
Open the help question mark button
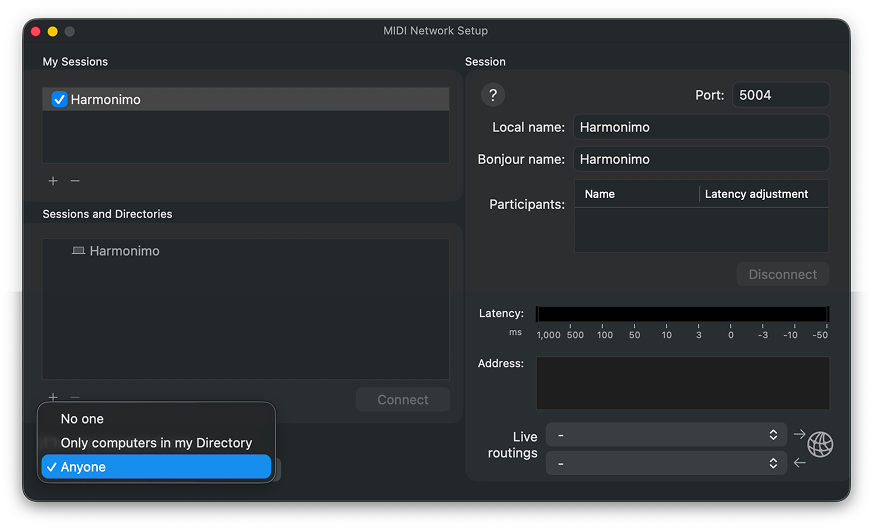[492, 95]
